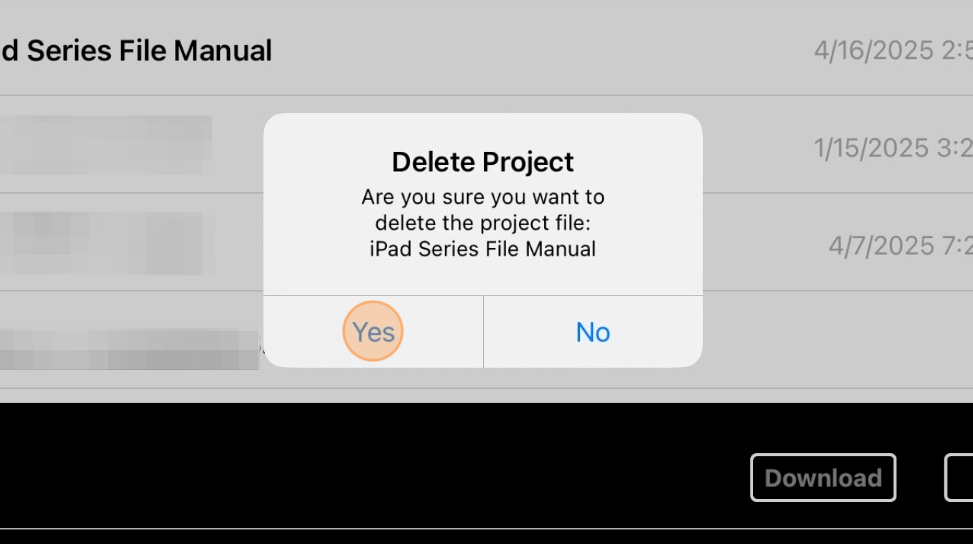Cancel deletion by pressing No
The height and width of the screenshot is (544, 973).
click(593, 331)
